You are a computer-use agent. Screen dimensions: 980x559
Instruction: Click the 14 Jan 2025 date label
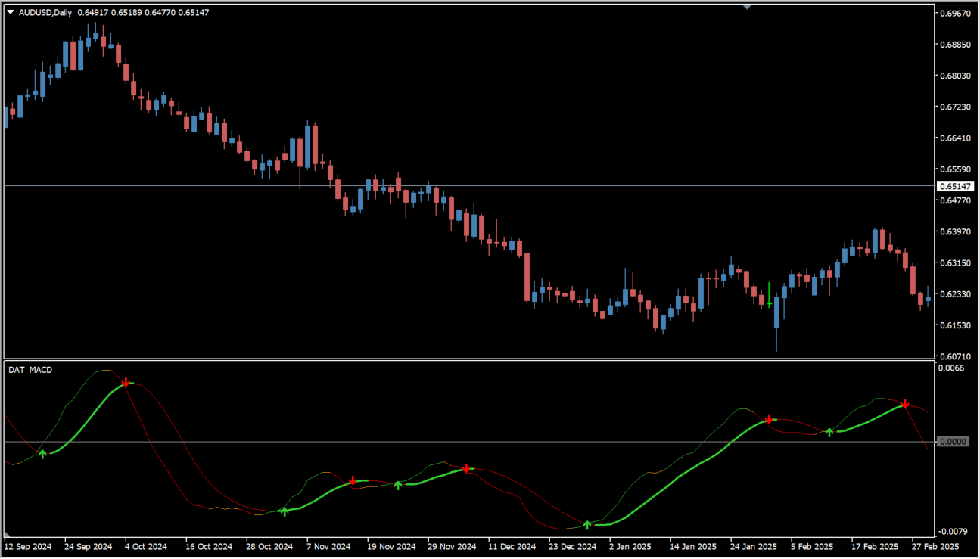coord(693,546)
